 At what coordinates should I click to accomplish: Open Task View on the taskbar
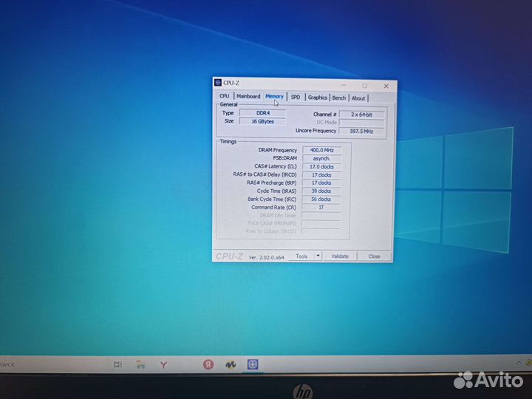117,365
